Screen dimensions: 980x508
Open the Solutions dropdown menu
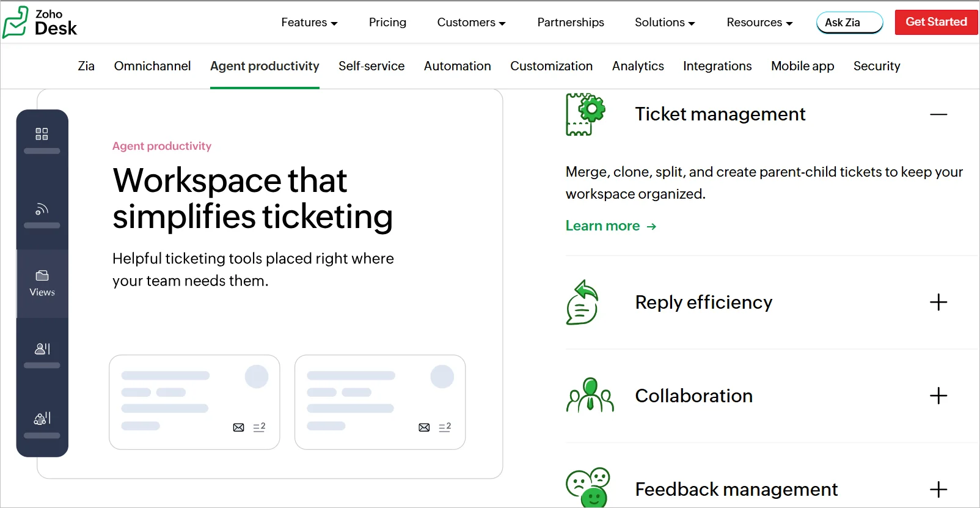pyautogui.click(x=665, y=23)
